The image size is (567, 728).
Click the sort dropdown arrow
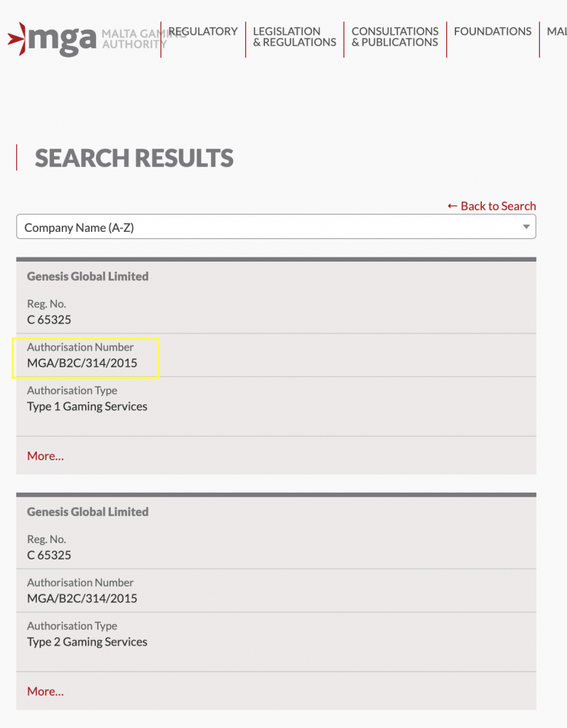coord(526,227)
